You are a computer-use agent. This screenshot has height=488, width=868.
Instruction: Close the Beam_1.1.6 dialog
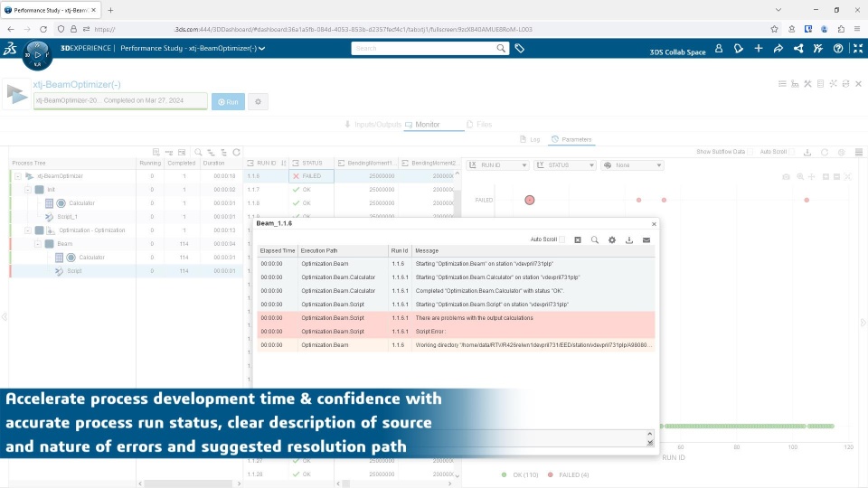point(654,224)
